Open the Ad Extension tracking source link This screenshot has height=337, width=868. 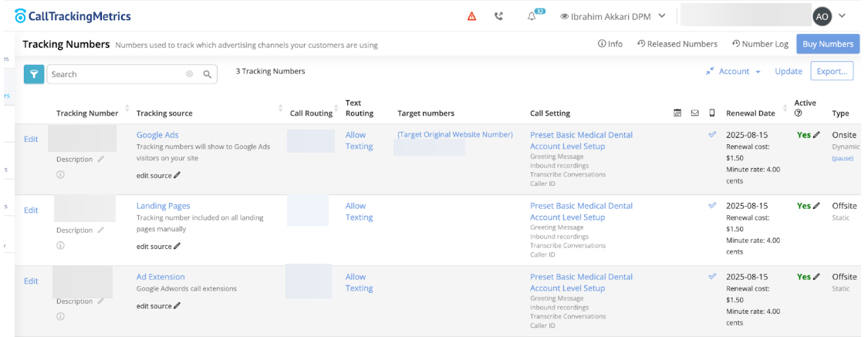(160, 277)
